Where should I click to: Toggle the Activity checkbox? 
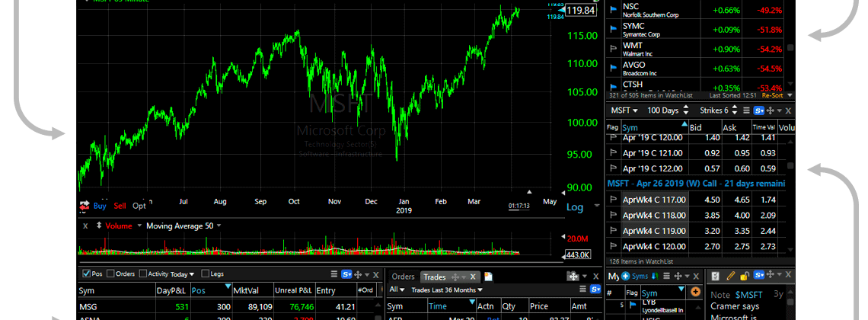click(143, 274)
